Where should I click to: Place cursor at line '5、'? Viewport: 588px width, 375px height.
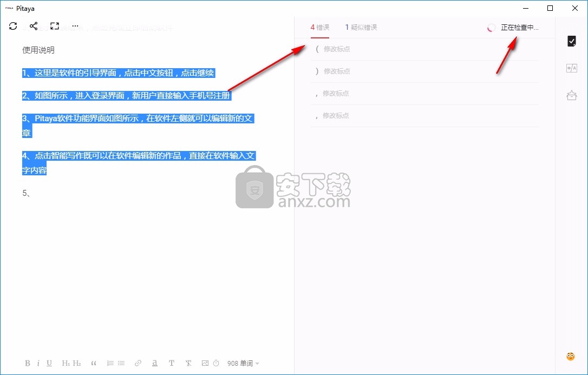pyautogui.click(x=26, y=193)
